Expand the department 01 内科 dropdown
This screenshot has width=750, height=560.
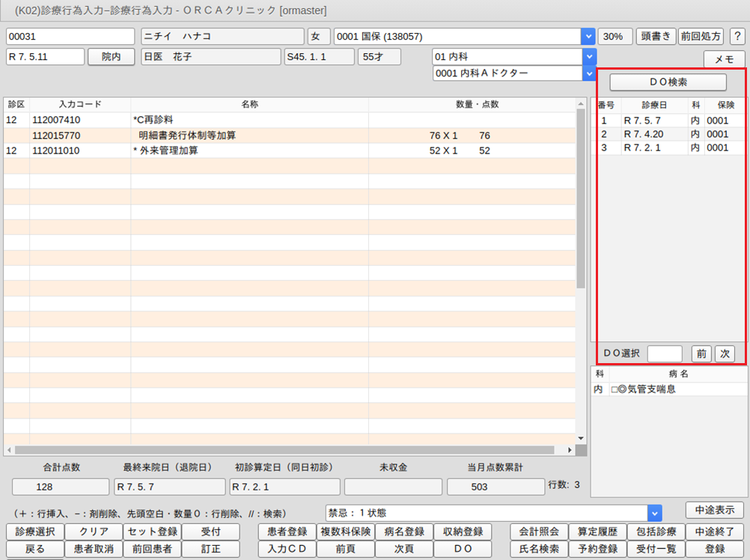590,57
